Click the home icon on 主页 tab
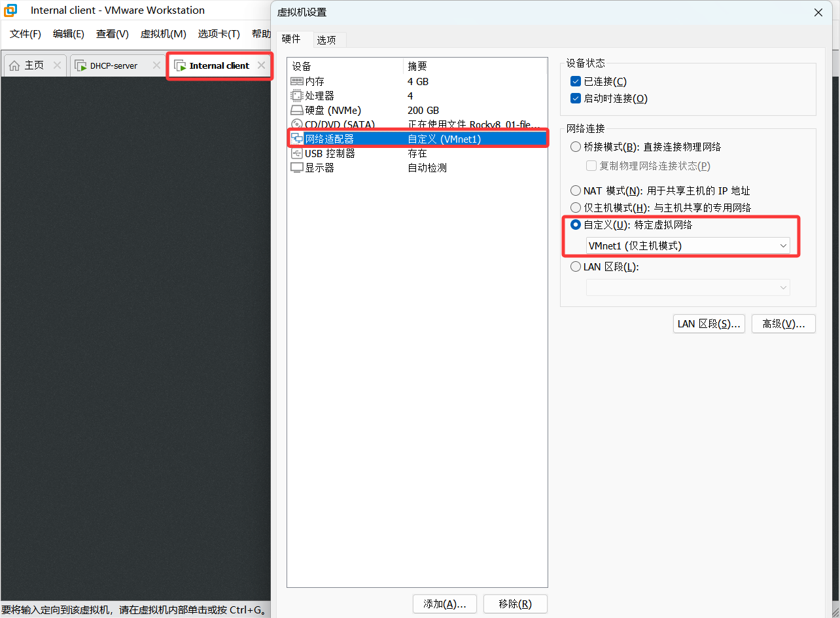840x618 pixels. (14, 65)
